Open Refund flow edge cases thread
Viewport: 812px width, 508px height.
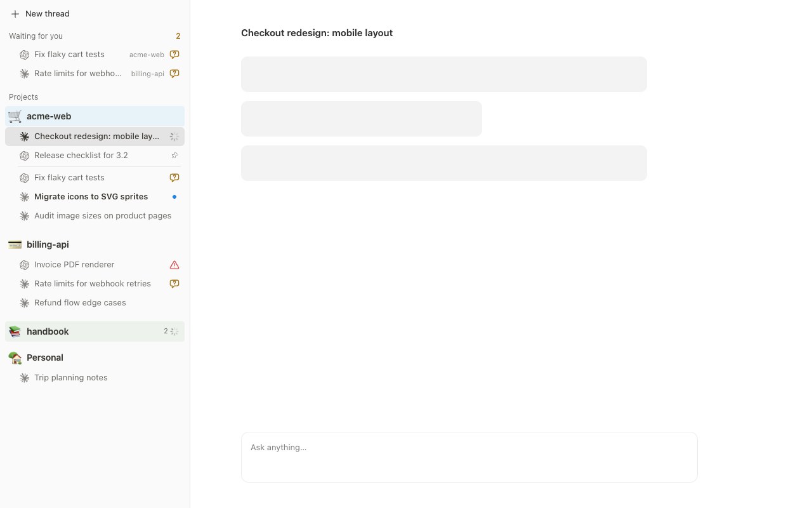(95, 303)
